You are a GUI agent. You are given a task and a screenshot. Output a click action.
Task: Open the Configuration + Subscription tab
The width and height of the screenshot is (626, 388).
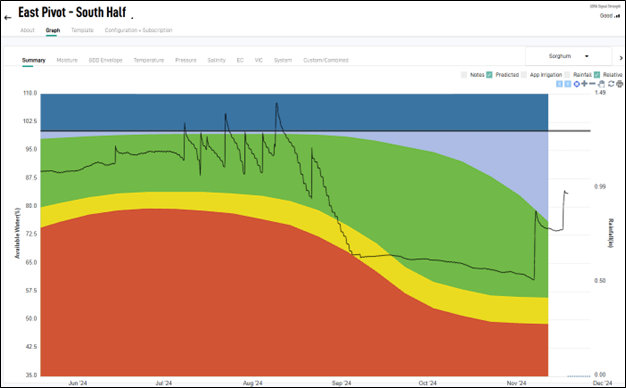coord(139,30)
